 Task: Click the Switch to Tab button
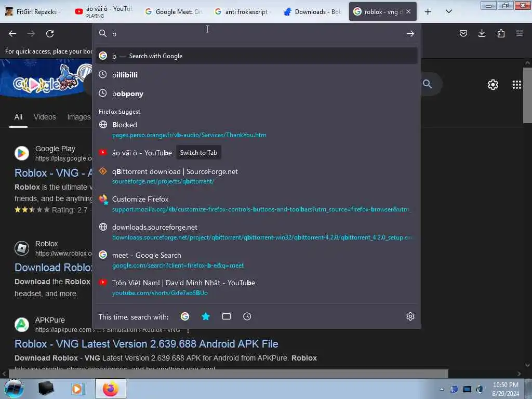point(198,153)
